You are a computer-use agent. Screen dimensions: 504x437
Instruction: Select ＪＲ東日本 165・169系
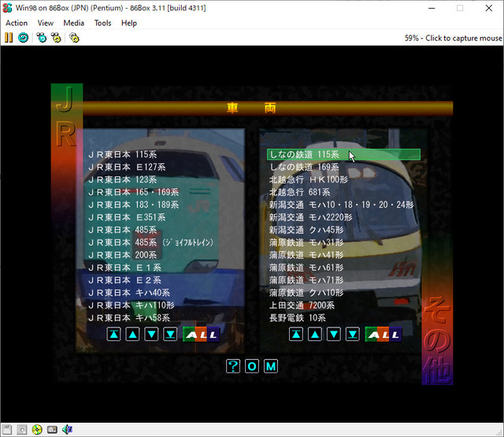pos(133,192)
